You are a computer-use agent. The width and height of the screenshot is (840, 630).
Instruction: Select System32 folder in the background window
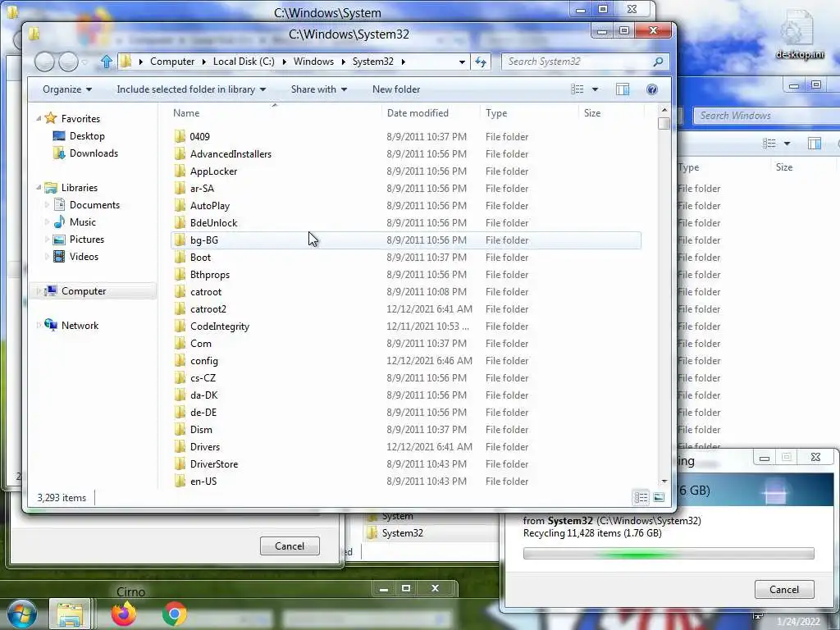coord(395,533)
